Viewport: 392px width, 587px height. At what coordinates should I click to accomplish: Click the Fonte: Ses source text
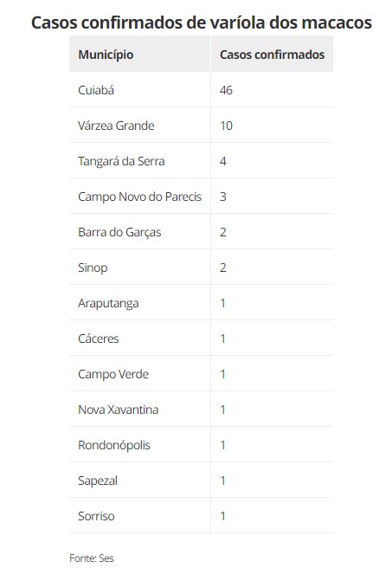[91, 558]
